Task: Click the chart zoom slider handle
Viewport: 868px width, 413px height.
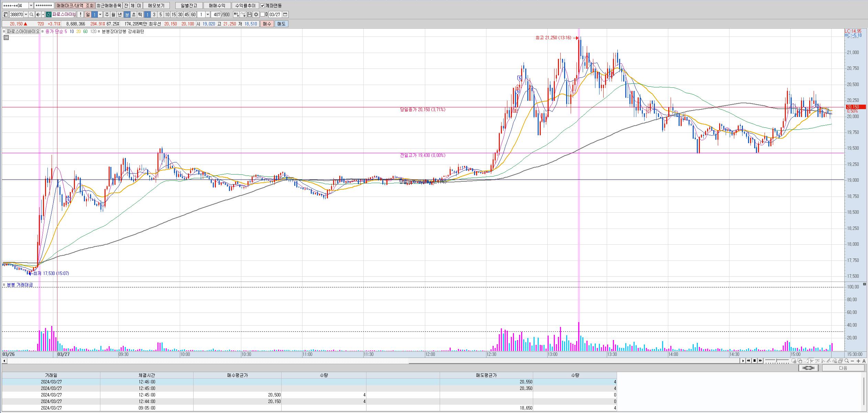Action: coord(777,360)
